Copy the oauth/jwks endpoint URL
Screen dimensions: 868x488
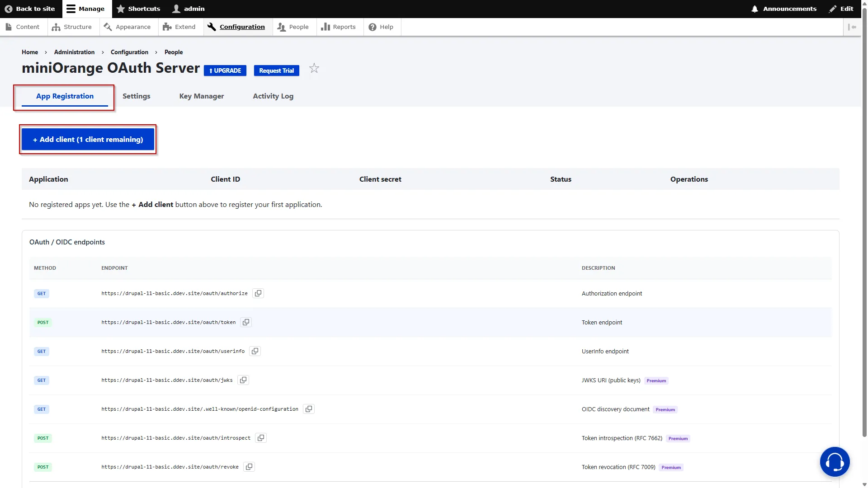[x=243, y=380]
